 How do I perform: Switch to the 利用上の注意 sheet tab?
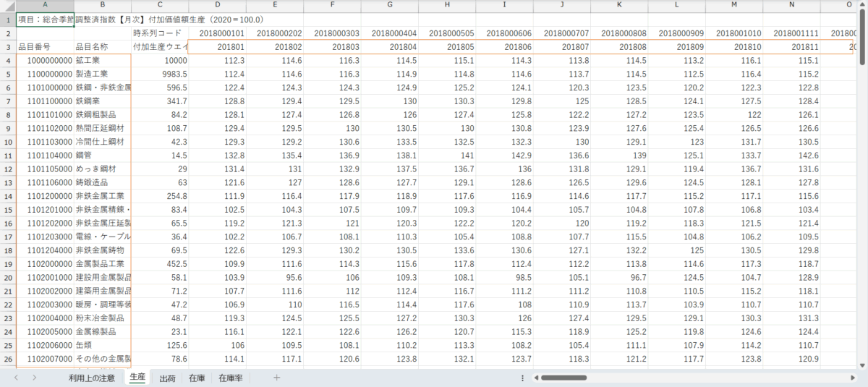click(91, 378)
